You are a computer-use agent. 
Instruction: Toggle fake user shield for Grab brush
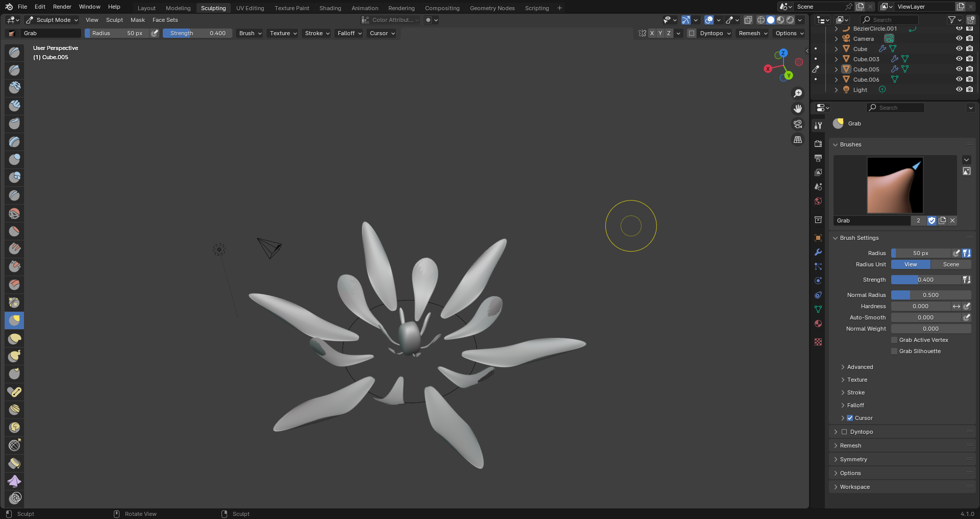(x=932, y=220)
